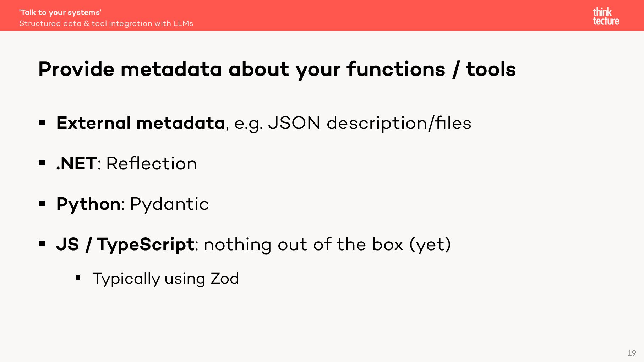Click the 'JSON description/files' text
Screen dimensions: 644x362
point(369,123)
